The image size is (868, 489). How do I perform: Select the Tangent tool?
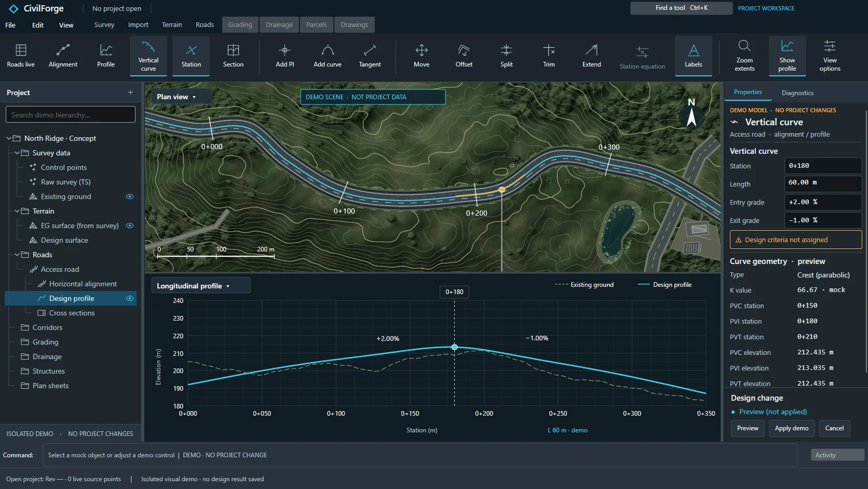(370, 56)
